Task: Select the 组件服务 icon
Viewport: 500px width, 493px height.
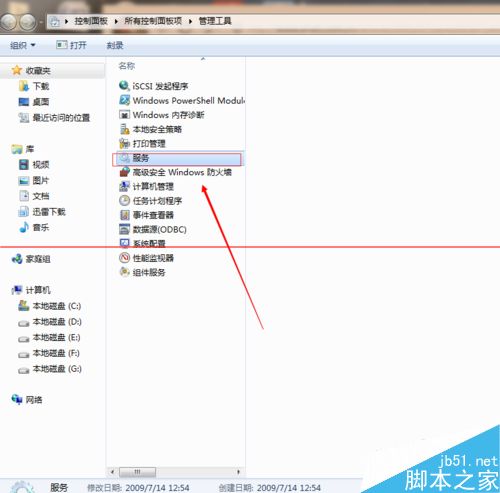Action: click(124, 272)
